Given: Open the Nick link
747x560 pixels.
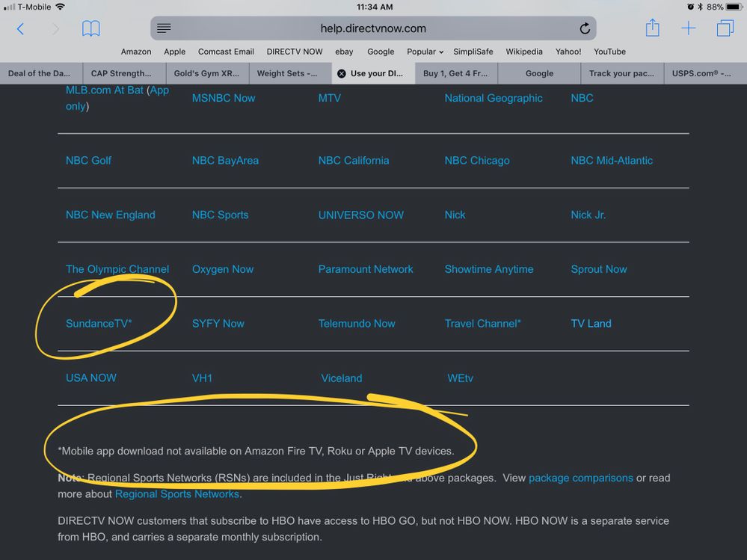Looking at the screenshot, I should coord(455,215).
